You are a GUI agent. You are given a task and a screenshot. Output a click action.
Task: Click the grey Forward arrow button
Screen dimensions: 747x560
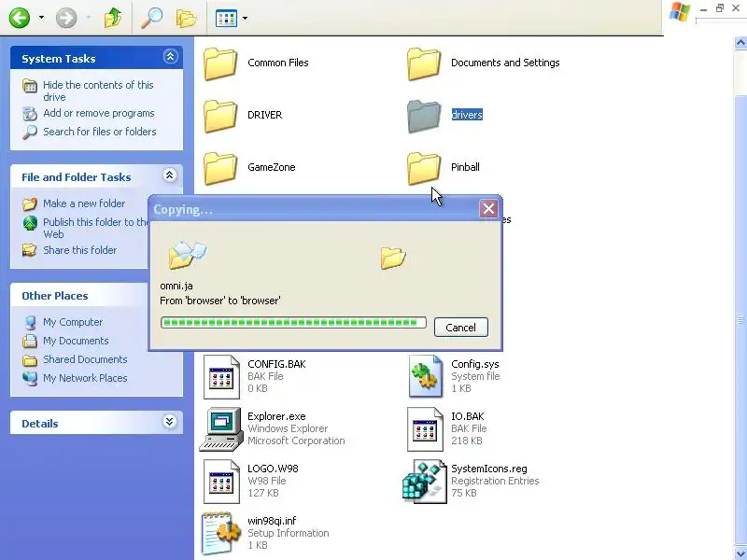66,18
